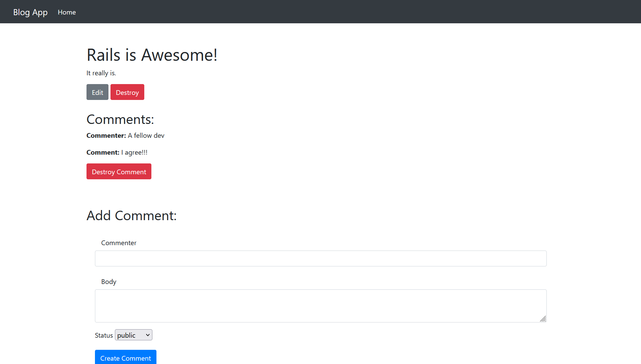The width and height of the screenshot is (641, 364).
Task: Click the comment text 'I agree!!!'
Action: tap(134, 152)
